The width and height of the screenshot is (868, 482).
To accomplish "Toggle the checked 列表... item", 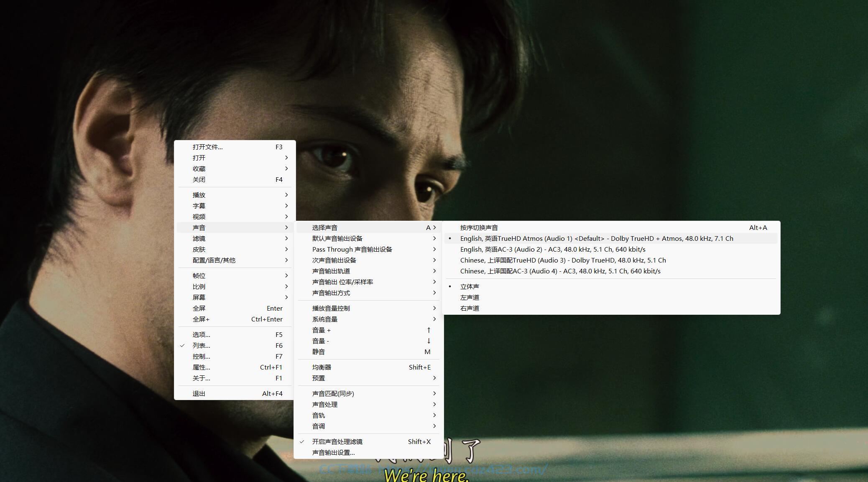I will click(x=235, y=345).
